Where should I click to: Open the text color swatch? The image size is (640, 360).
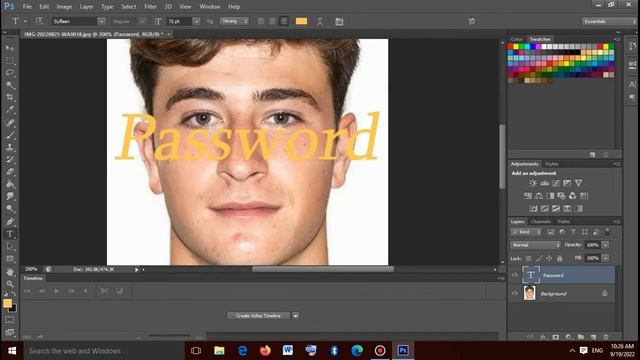[301, 21]
